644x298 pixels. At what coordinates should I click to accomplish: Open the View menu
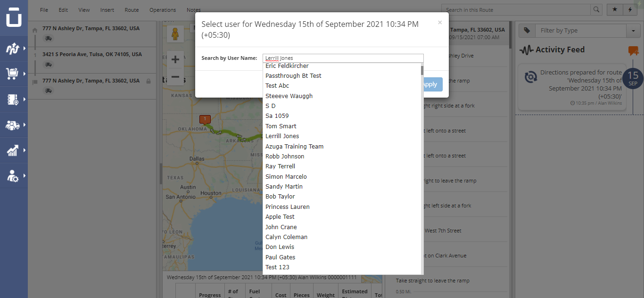click(x=84, y=10)
